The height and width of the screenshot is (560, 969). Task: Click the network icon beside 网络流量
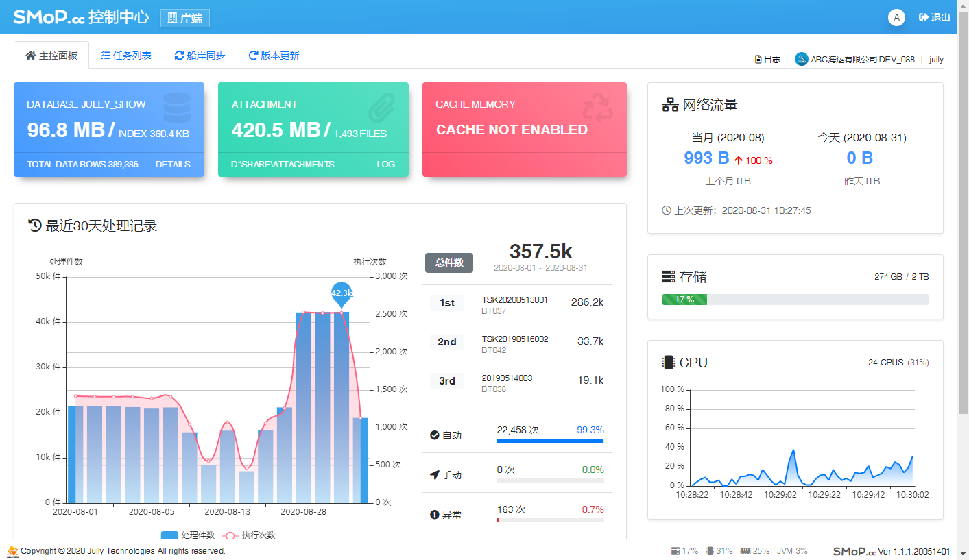pyautogui.click(x=669, y=105)
